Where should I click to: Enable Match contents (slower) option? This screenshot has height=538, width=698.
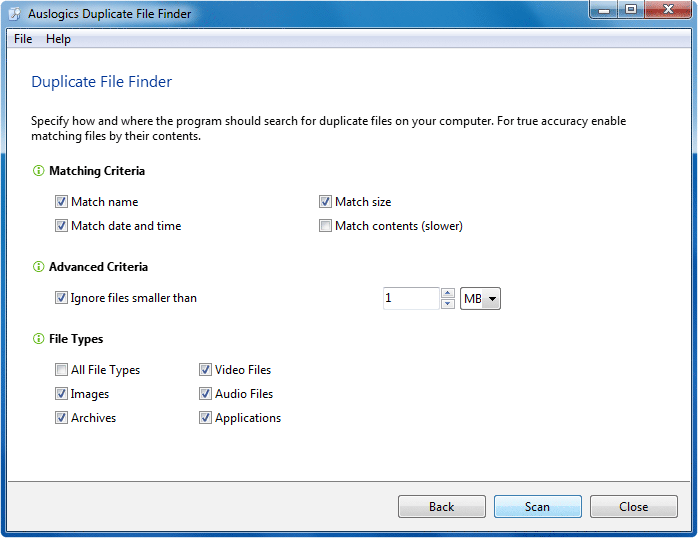pos(325,226)
